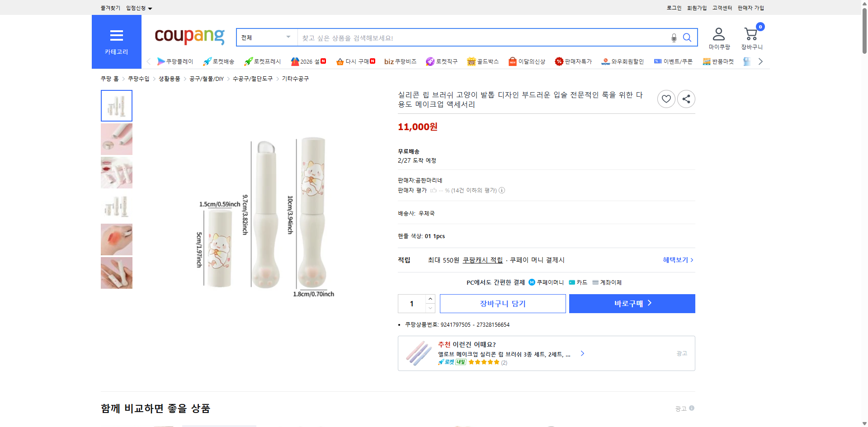Share the product via share icon
The height and width of the screenshot is (427, 868).
pos(686,99)
